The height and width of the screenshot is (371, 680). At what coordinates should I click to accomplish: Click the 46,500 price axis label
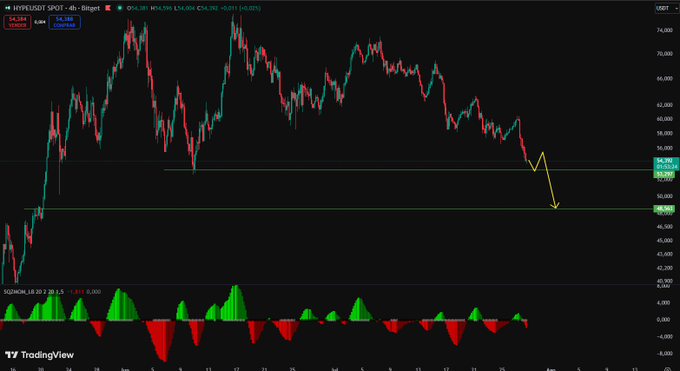pos(664,227)
